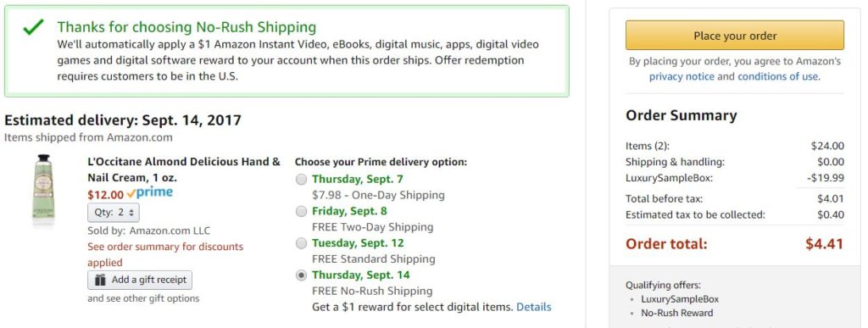The width and height of the screenshot is (868, 328).
Task: Open the privacy notice link
Action: [682, 76]
